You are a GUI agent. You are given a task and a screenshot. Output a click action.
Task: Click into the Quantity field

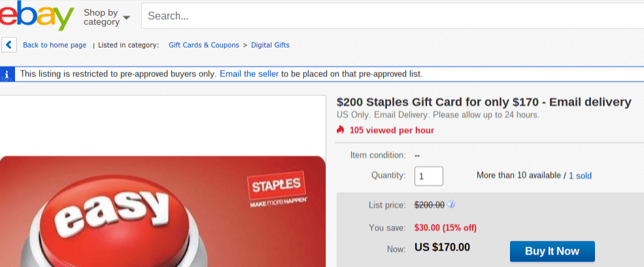click(x=428, y=176)
